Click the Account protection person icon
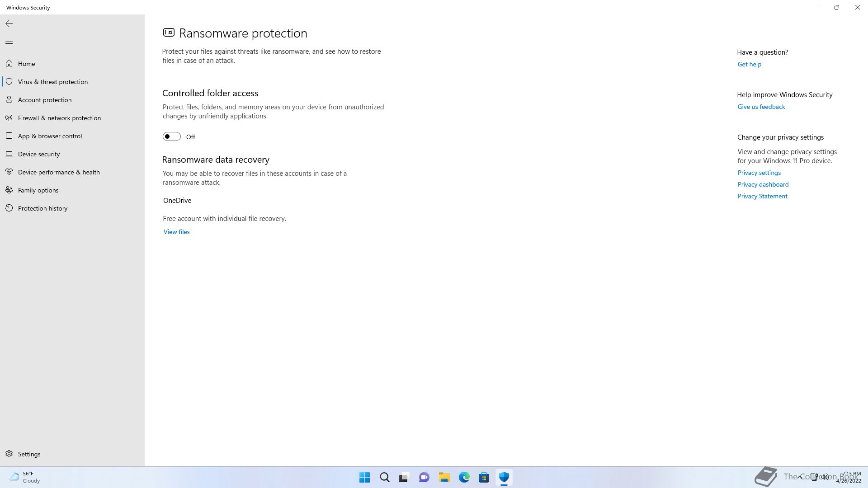This screenshot has height=488, width=868. 9,100
